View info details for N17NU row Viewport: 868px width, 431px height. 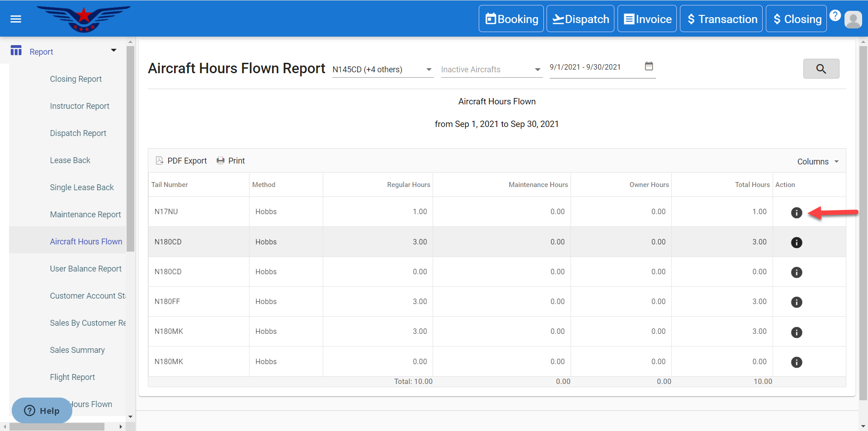click(796, 213)
